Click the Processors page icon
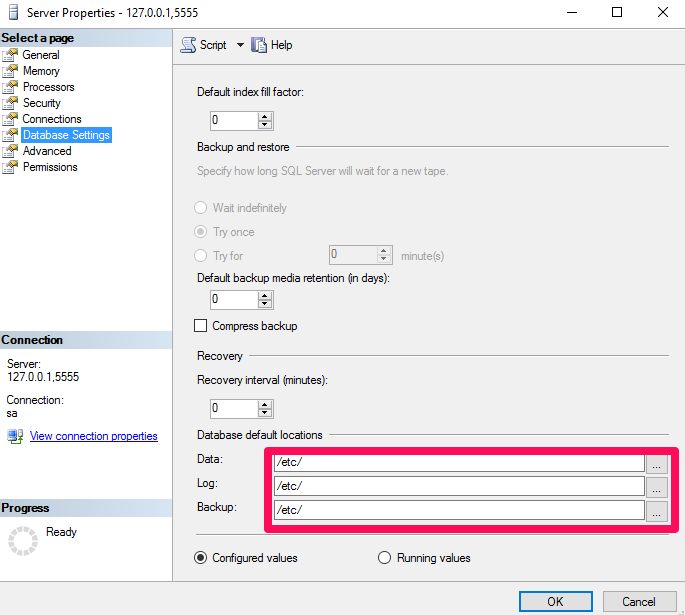The image size is (685, 615). 10,87
